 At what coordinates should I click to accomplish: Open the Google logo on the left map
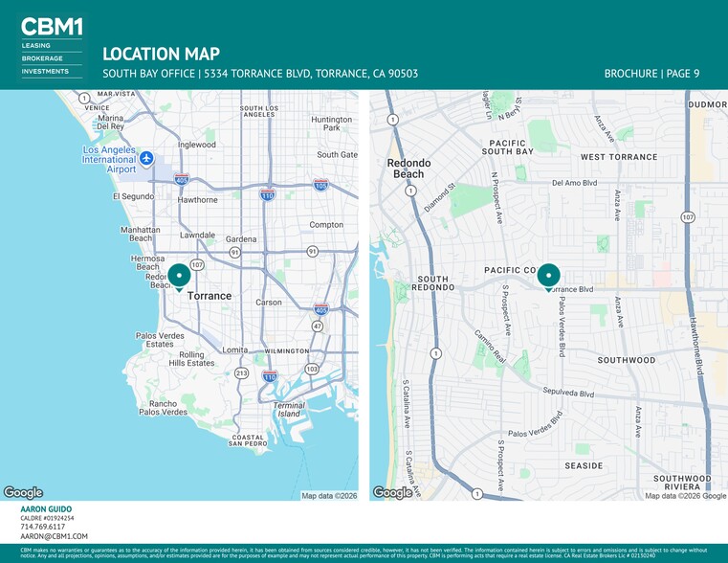pos(23,492)
